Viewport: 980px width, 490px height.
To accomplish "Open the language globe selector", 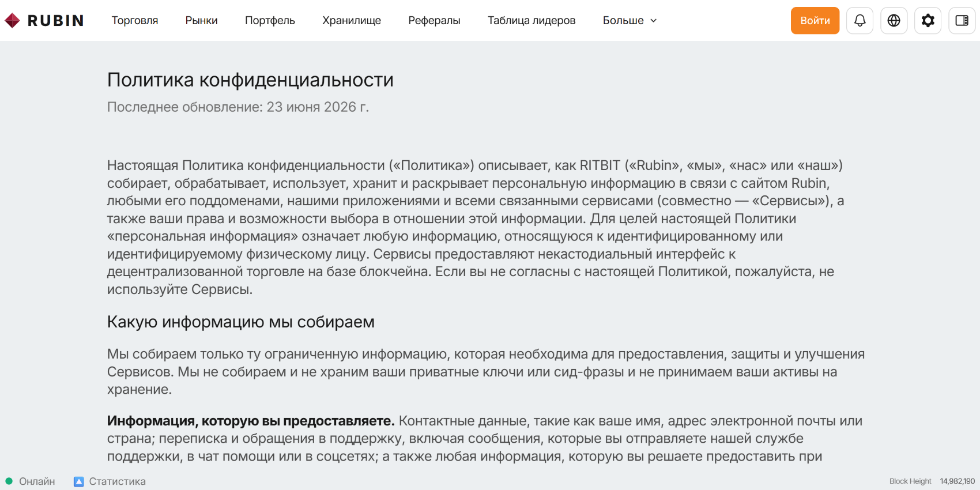I will point(894,21).
